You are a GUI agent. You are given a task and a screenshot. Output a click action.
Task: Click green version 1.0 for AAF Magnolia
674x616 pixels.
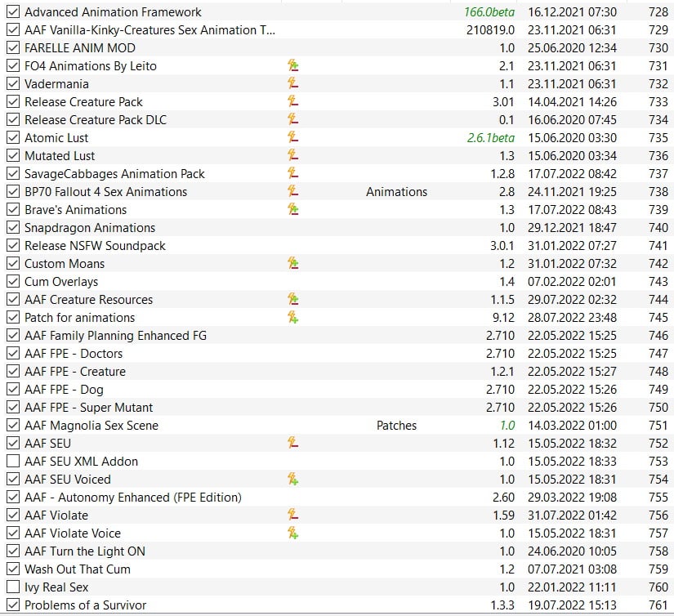point(507,426)
